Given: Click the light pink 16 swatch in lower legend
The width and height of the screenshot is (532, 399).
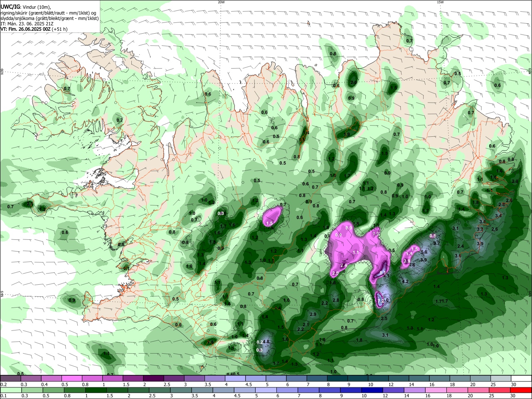Looking at the screenshot, I should point(436,390).
